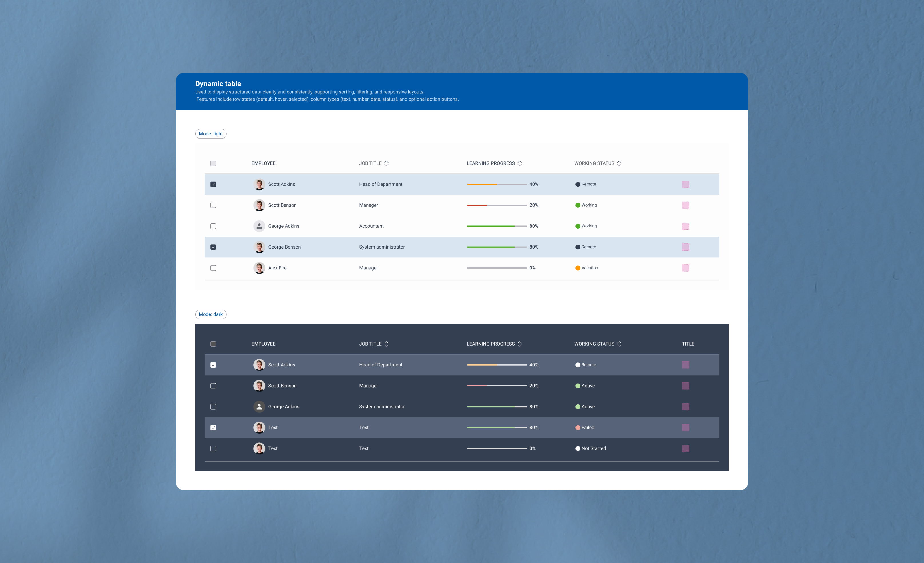This screenshot has width=924, height=563.
Task: Click the Mode: dark tag
Action: 211,314
